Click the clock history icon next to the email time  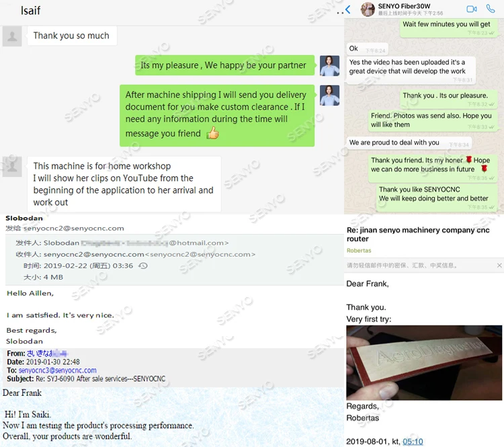143,266
